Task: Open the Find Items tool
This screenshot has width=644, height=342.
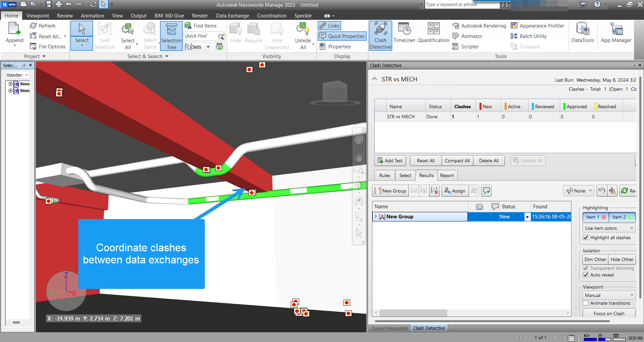Action: coord(200,26)
